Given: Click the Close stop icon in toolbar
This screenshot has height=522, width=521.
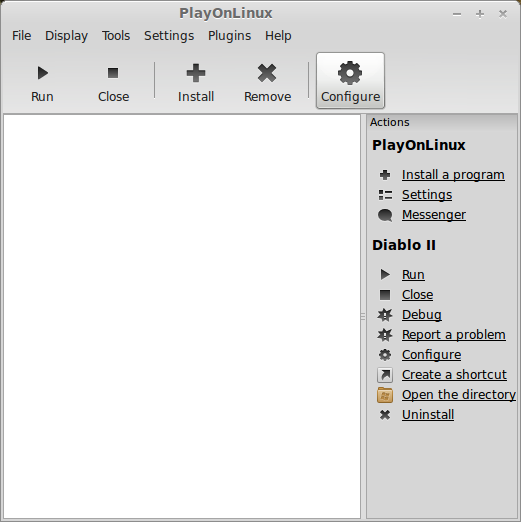Looking at the screenshot, I should pyautogui.click(x=113, y=73).
